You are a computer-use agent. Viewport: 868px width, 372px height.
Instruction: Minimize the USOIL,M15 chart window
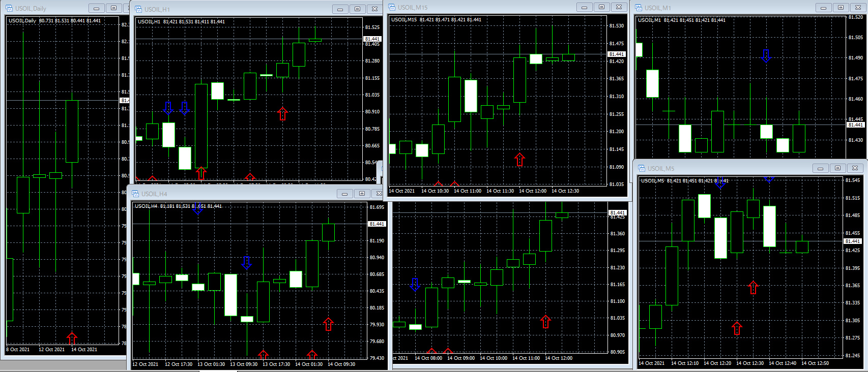tap(584, 7)
